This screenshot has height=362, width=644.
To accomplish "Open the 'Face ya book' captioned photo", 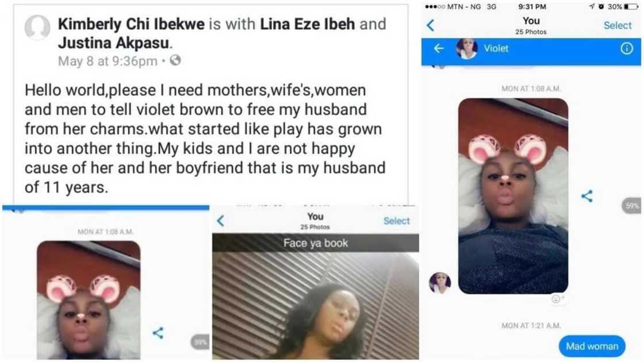I will [x=316, y=296].
